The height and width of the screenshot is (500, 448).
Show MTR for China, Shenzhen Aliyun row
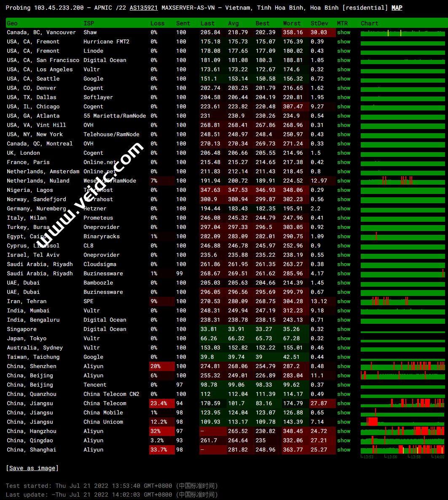[x=344, y=366]
